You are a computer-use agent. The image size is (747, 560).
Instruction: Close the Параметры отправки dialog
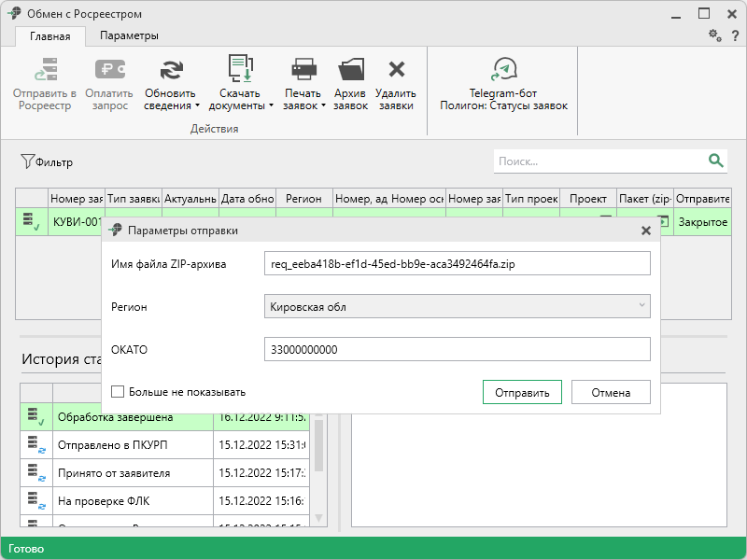click(x=645, y=231)
